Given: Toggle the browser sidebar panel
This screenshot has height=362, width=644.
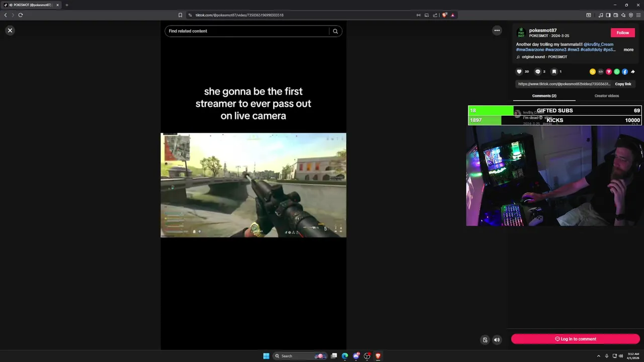Looking at the screenshot, I should (608, 15).
